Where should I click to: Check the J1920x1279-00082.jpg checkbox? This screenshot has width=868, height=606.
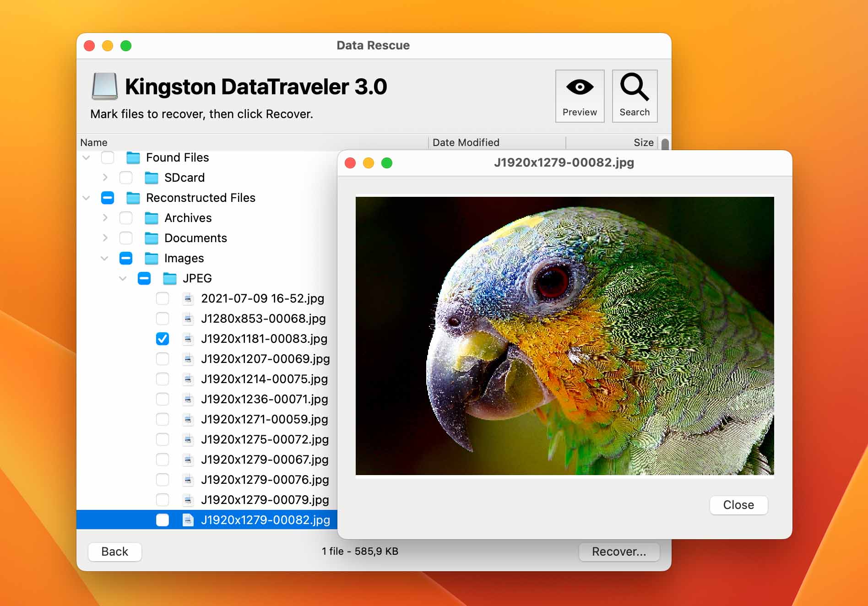point(163,520)
